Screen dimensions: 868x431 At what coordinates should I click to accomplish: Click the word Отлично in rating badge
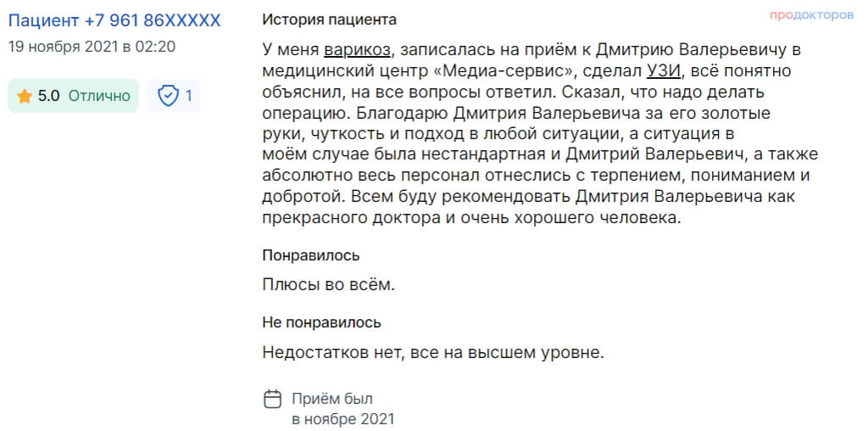(99, 97)
